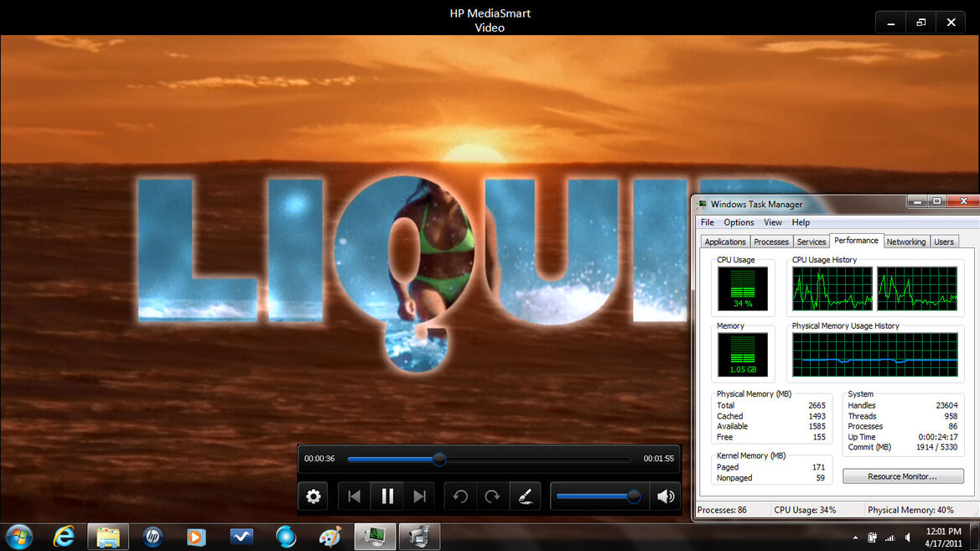Switch to the Services tab
The image size is (980, 551).
(x=811, y=242)
